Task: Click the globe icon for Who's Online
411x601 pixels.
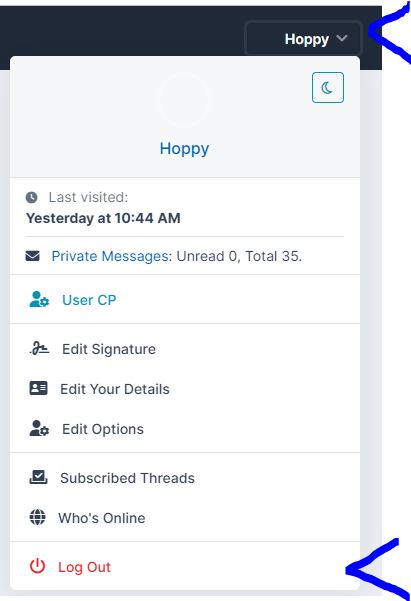Action: [38, 517]
